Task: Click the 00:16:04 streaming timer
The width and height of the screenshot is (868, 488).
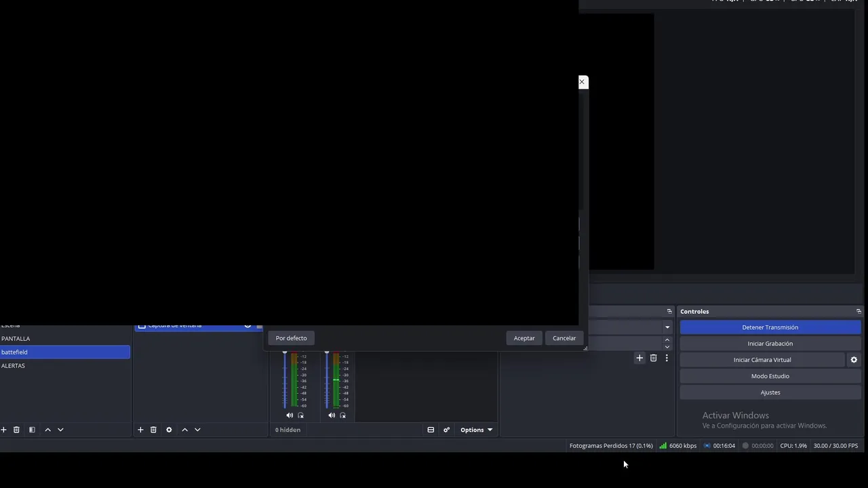Action: tap(724, 446)
